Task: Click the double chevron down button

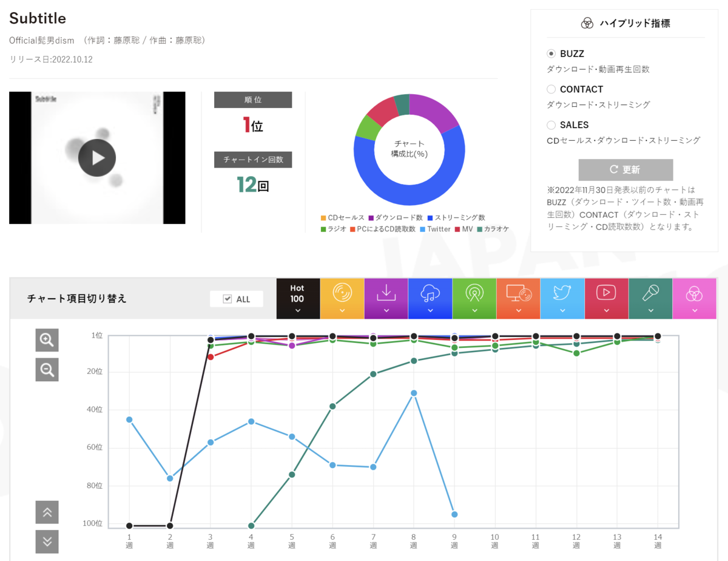Action: [x=47, y=542]
